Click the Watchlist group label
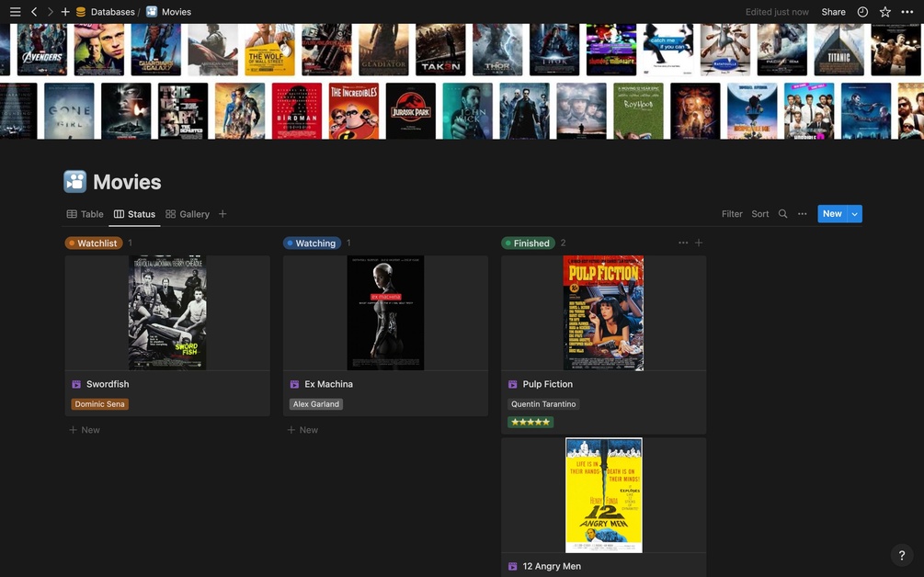This screenshot has width=924, height=577. coord(94,243)
